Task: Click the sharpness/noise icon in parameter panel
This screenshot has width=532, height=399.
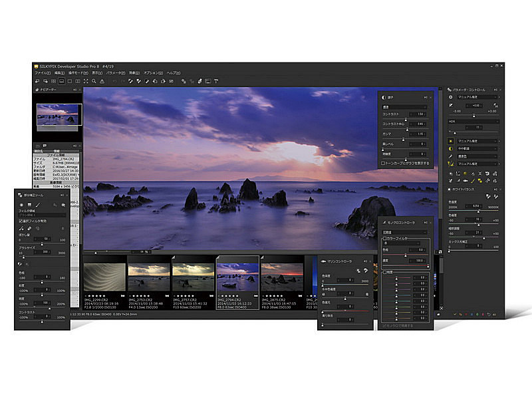Action: click(451, 164)
